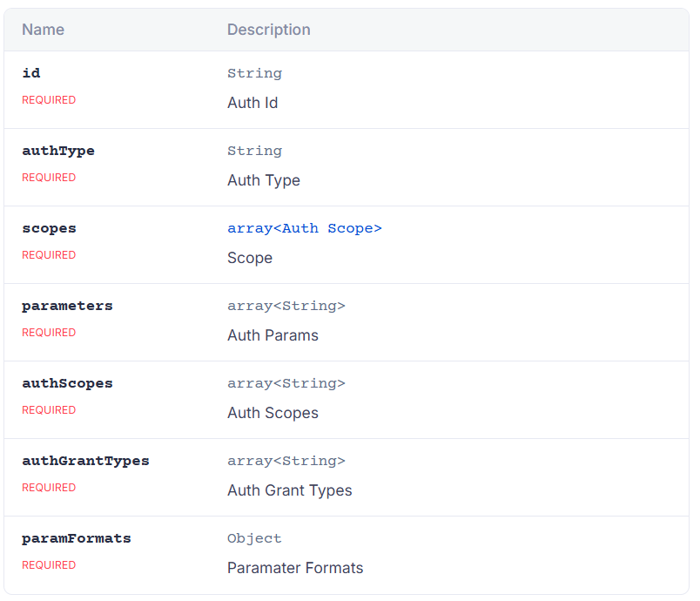The width and height of the screenshot is (700, 601).
Task: Click the Auth Type description text
Action: point(263,180)
